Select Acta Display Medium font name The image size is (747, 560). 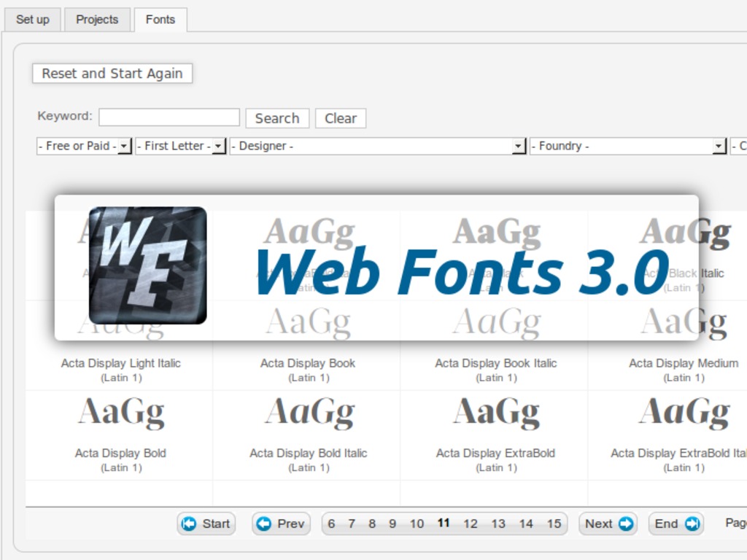pyautogui.click(x=684, y=363)
